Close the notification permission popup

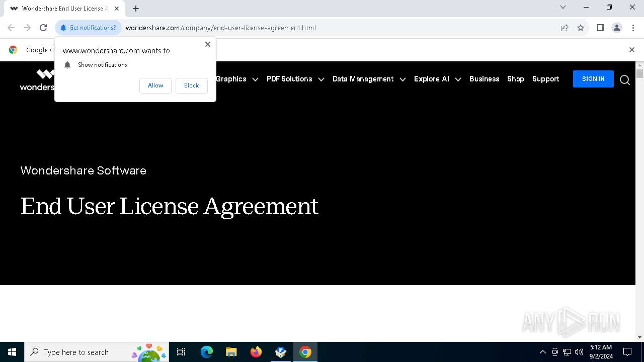coord(208,44)
